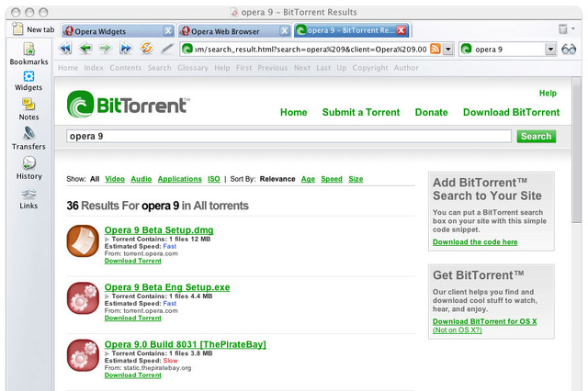Close the Opera Web Browser tab
The width and height of the screenshot is (588, 391).
[x=285, y=31]
